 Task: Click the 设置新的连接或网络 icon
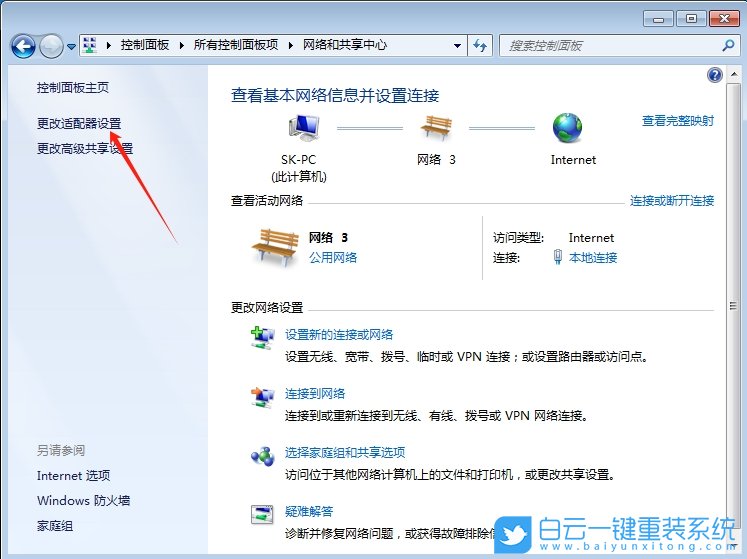262,338
